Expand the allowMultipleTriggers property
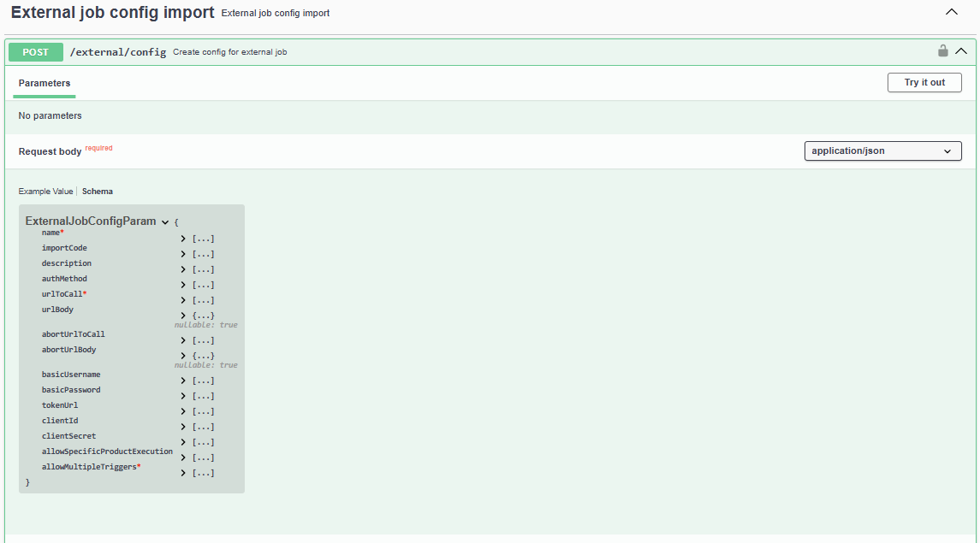 pyautogui.click(x=183, y=473)
